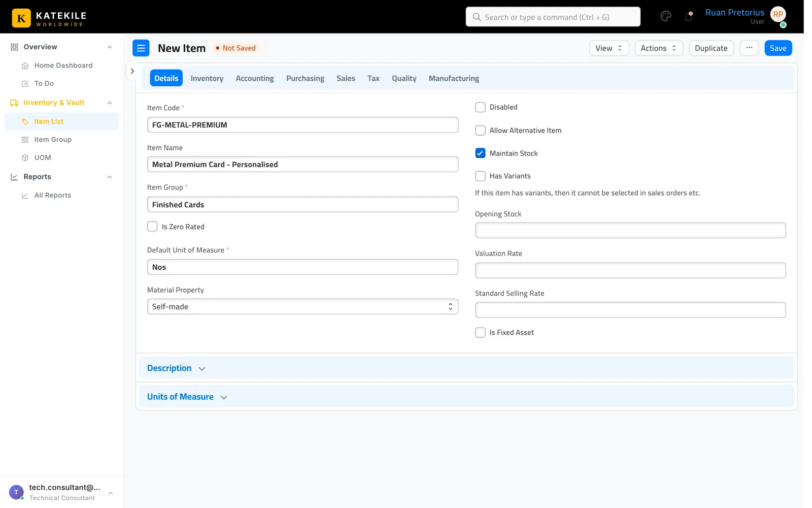
Task: Click the Katekile K logo icon
Action: point(21,18)
